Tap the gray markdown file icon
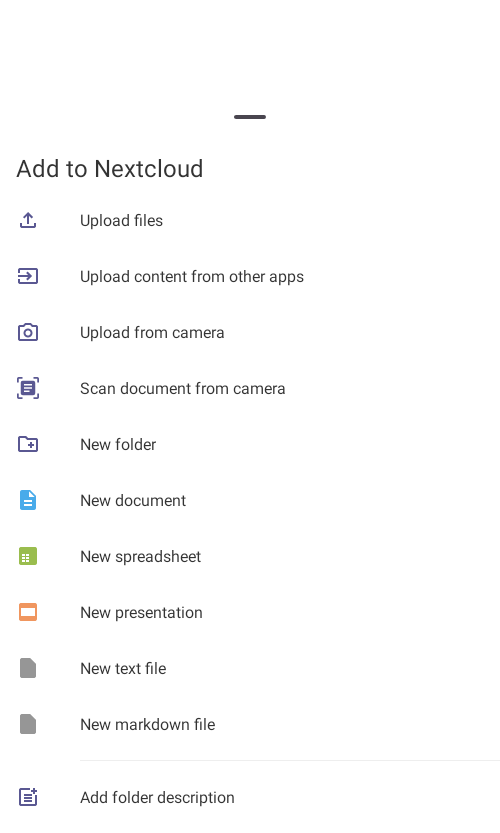Image resolution: width=500 pixels, height=833 pixels. pos(28,724)
